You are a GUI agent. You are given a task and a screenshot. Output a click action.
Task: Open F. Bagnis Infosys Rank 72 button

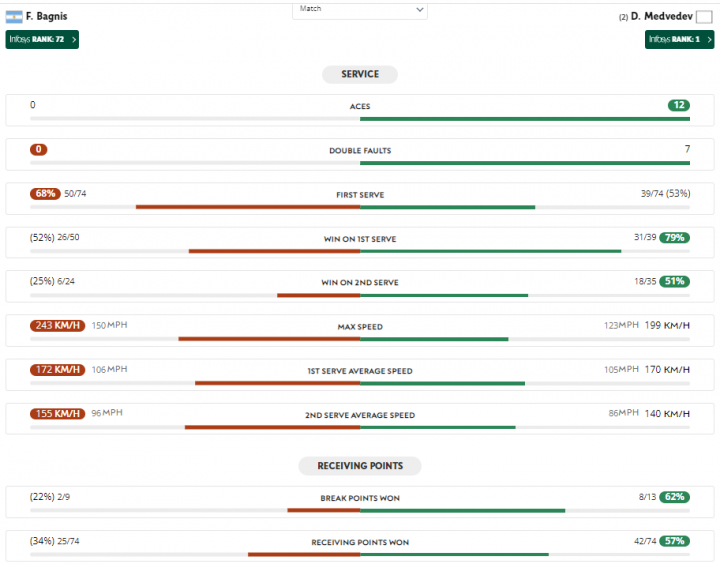(x=42, y=39)
